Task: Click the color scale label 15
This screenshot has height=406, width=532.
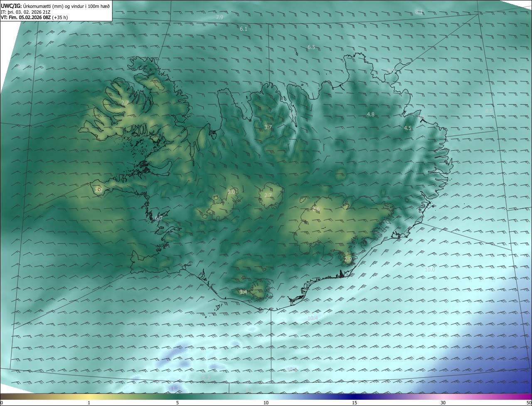Action: tap(355, 403)
